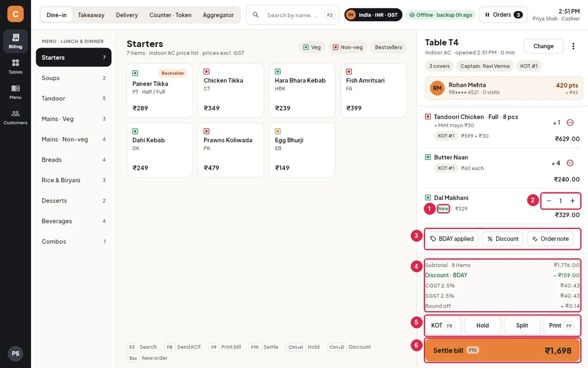Click the search magnifier icon
This screenshot has width=588, height=368.
(256, 15)
